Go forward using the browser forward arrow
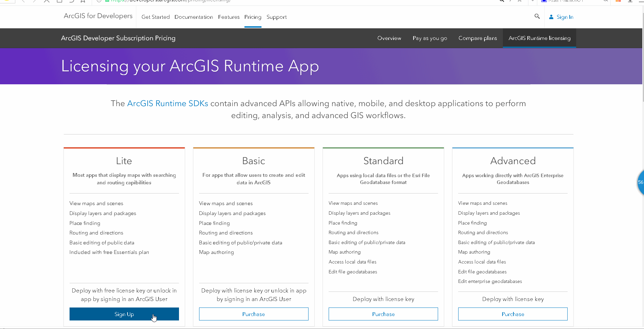The image size is (644, 329). click(x=34, y=2)
